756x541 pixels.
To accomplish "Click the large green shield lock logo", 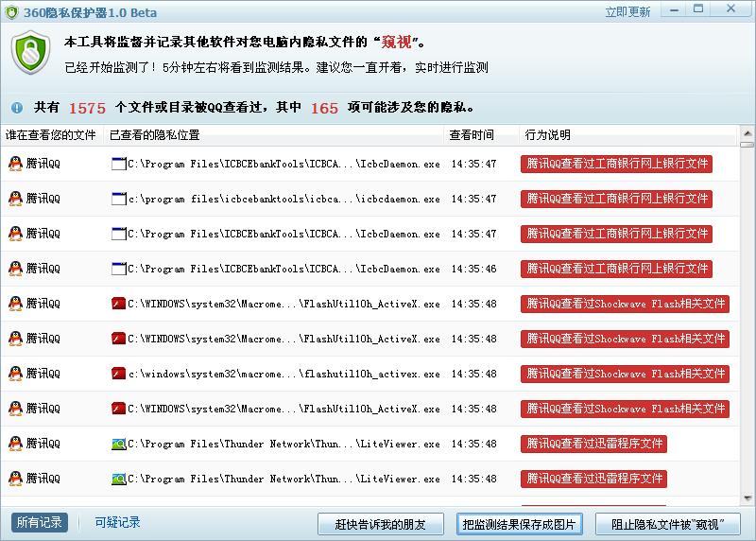I will 31,53.
